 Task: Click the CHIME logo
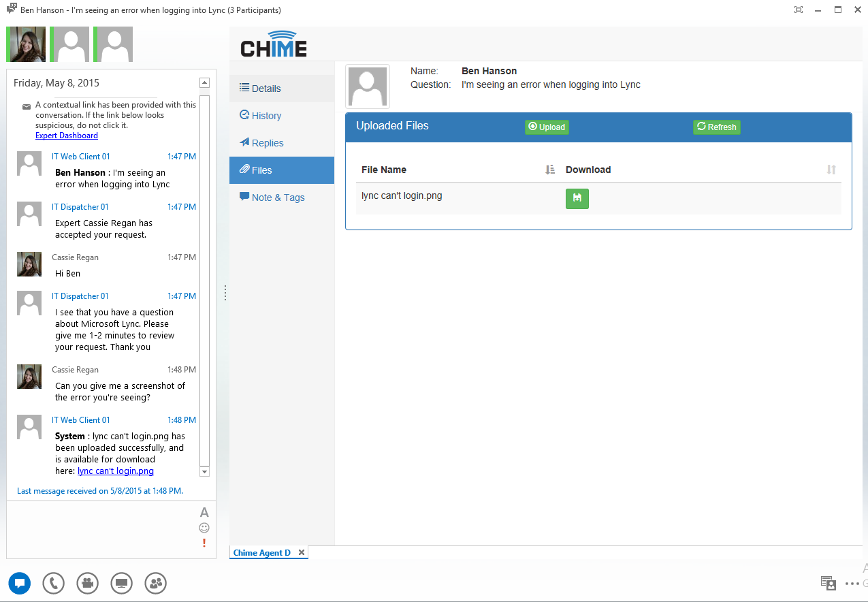(x=274, y=44)
